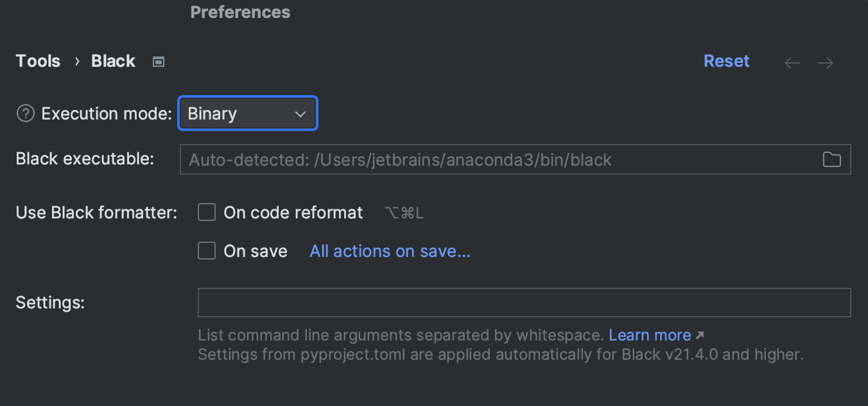Open the Execution mode dropdown
868x406 pixels.
click(248, 113)
